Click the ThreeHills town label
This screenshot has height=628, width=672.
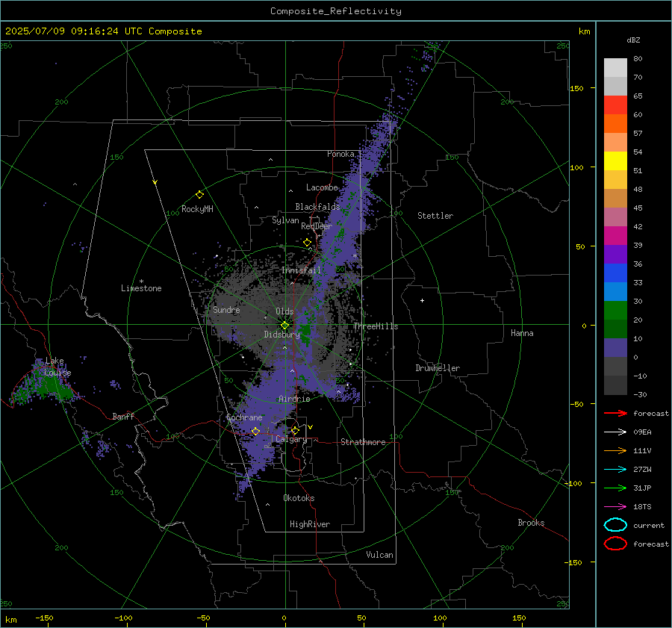pos(376,326)
